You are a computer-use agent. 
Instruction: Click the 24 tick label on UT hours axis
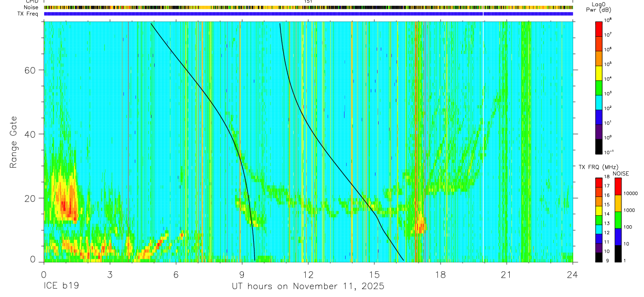(573, 274)
